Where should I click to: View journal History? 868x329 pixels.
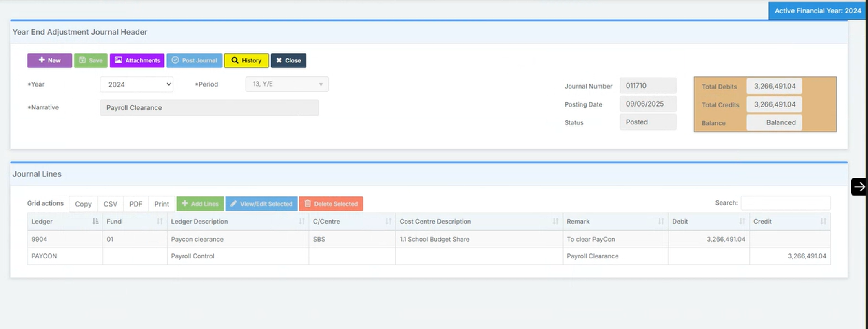click(x=246, y=60)
